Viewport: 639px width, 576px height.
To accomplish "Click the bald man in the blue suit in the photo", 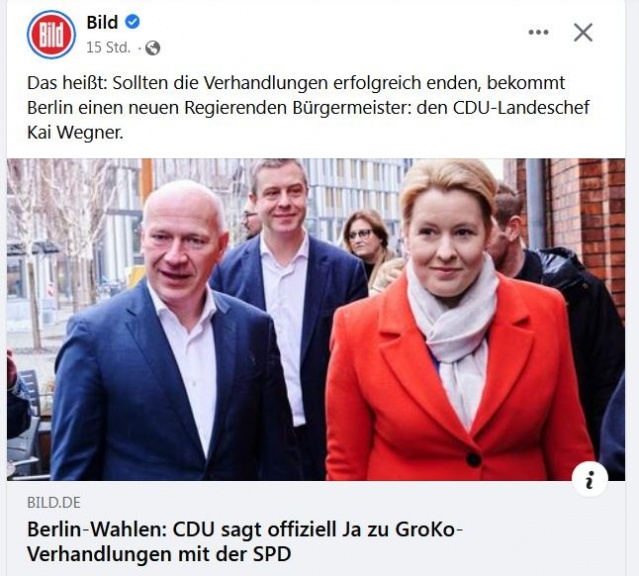I will pyautogui.click(x=171, y=334).
